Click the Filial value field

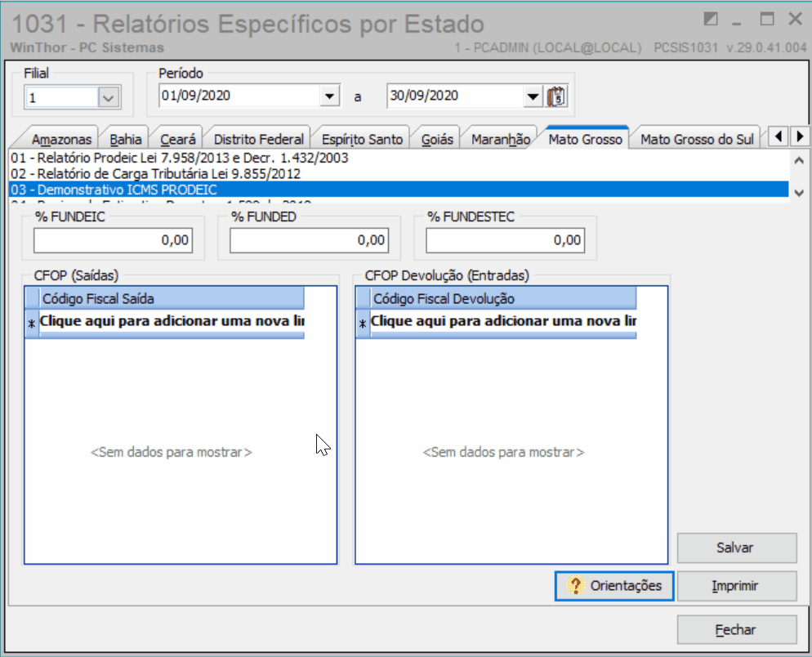(x=61, y=97)
